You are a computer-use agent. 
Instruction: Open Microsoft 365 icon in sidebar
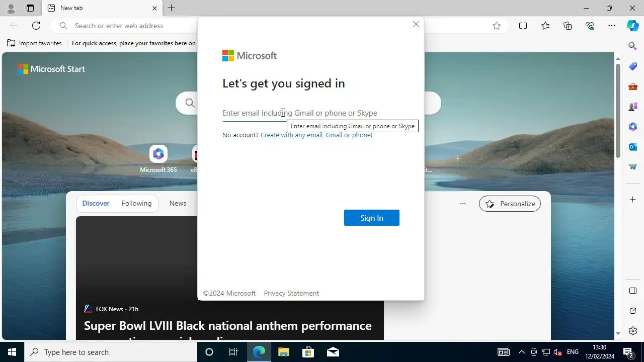tap(633, 127)
